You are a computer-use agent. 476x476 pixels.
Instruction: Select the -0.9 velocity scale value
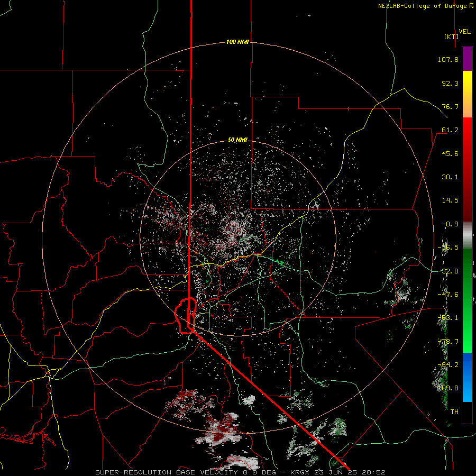(450, 224)
